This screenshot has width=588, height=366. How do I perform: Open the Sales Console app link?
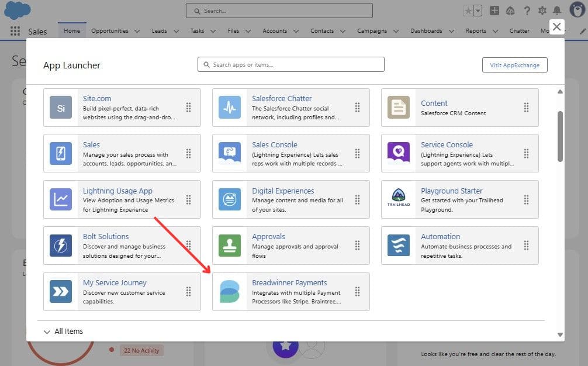click(274, 144)
